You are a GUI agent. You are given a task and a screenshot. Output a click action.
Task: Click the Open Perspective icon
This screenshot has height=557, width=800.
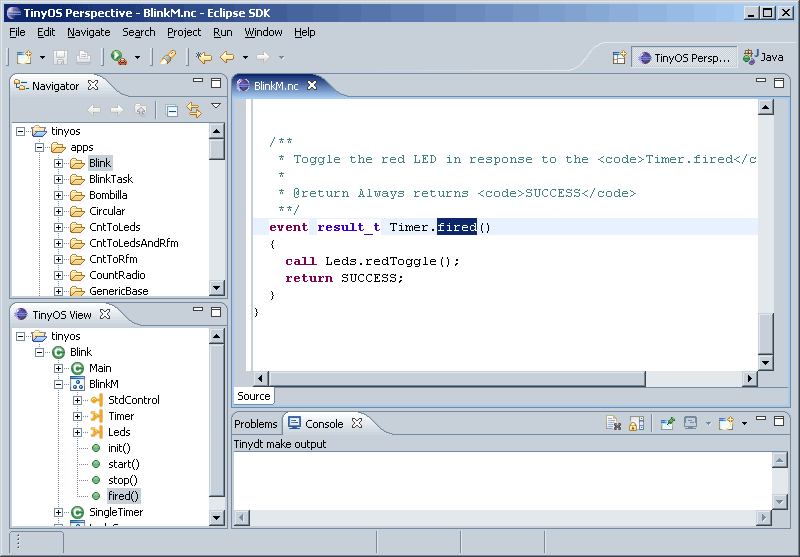(x=619, y=58)
